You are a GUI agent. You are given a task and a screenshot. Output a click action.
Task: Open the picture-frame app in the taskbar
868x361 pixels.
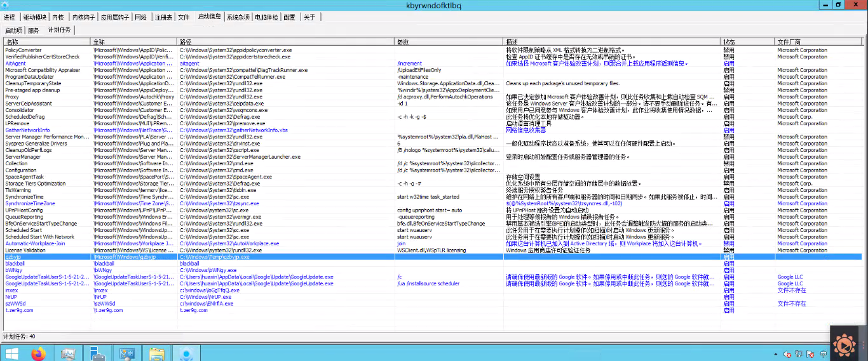click(x=68, y=352)
